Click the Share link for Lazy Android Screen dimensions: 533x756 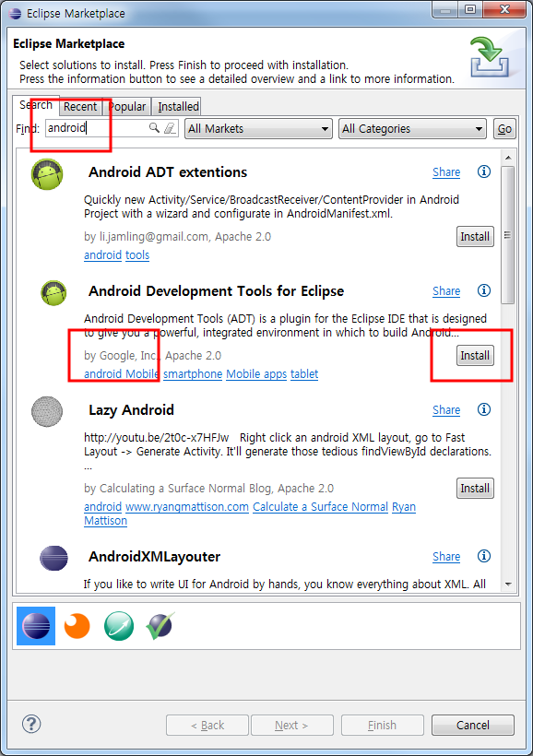pos(446,410)
